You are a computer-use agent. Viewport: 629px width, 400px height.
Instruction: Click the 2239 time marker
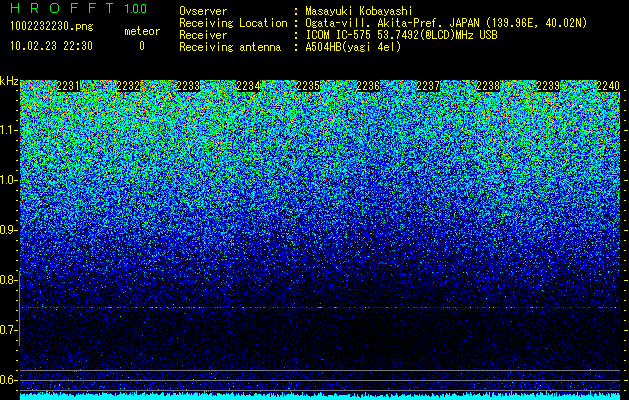coord(548,86)
